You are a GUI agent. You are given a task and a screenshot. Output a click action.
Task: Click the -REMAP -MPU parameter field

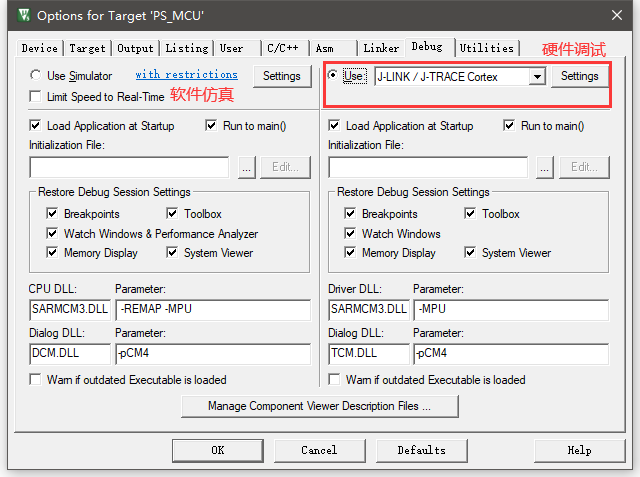tap(213, 309)
